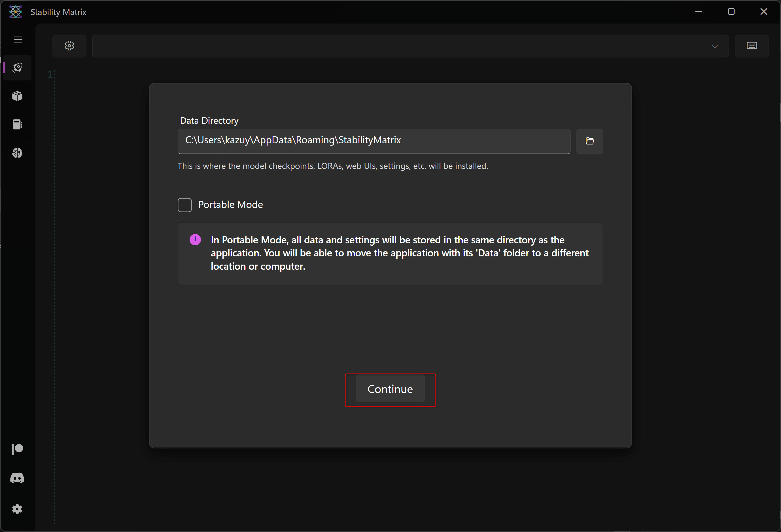Open the Model Browser brain icon
Viewport: 781px width, 532px height.
[18, 153]
